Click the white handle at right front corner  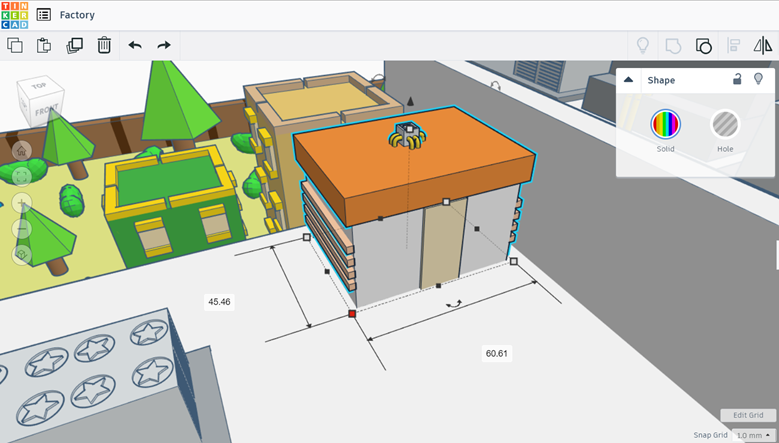coord(514,261)
